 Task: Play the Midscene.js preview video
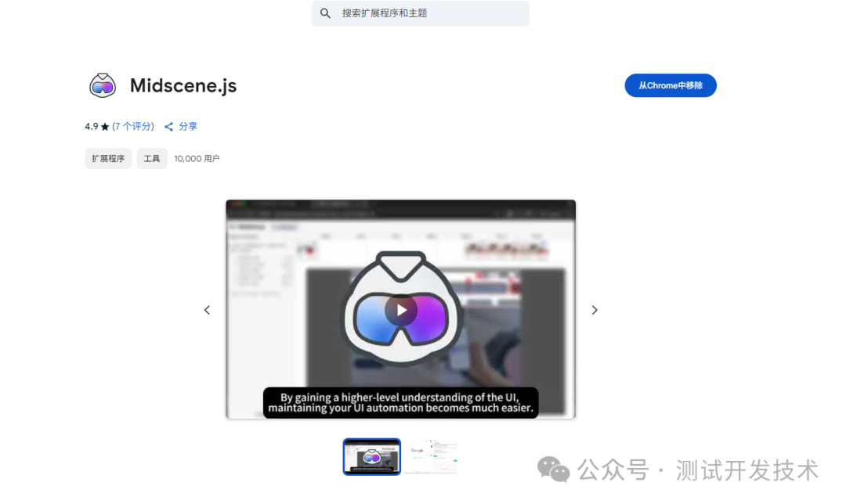[x=401, y=310]
